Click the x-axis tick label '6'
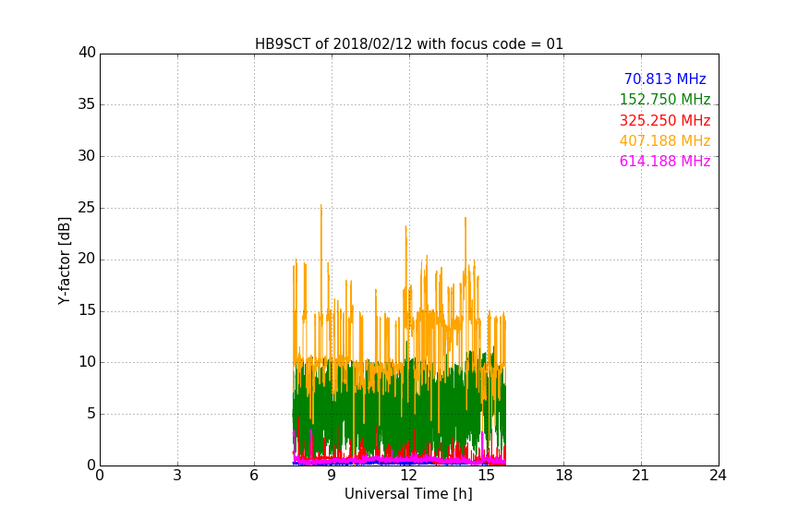The height and width of the screenshot is (532, 798). (254, 476)
